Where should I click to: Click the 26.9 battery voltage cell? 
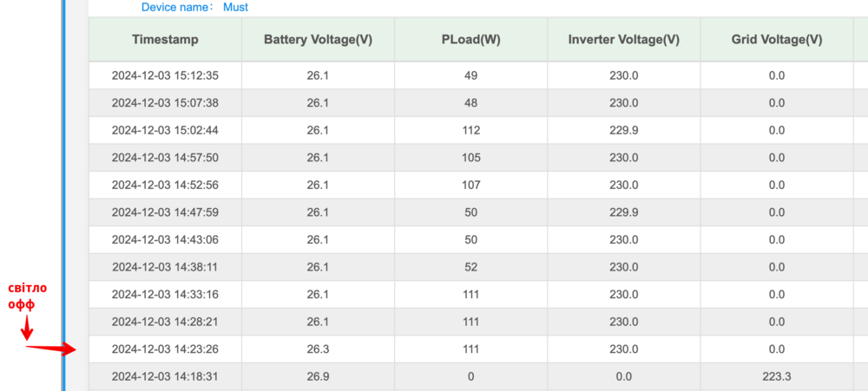click(318, 376)
